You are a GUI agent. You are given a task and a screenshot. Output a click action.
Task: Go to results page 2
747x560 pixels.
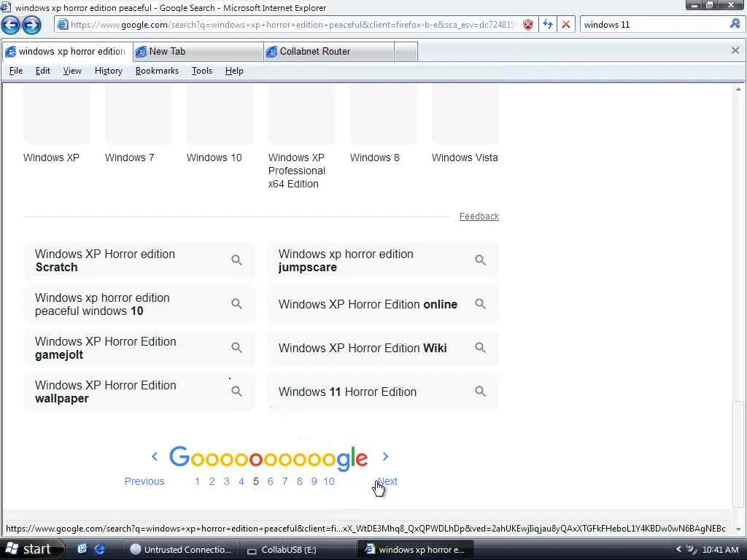[x=212, y=481]
